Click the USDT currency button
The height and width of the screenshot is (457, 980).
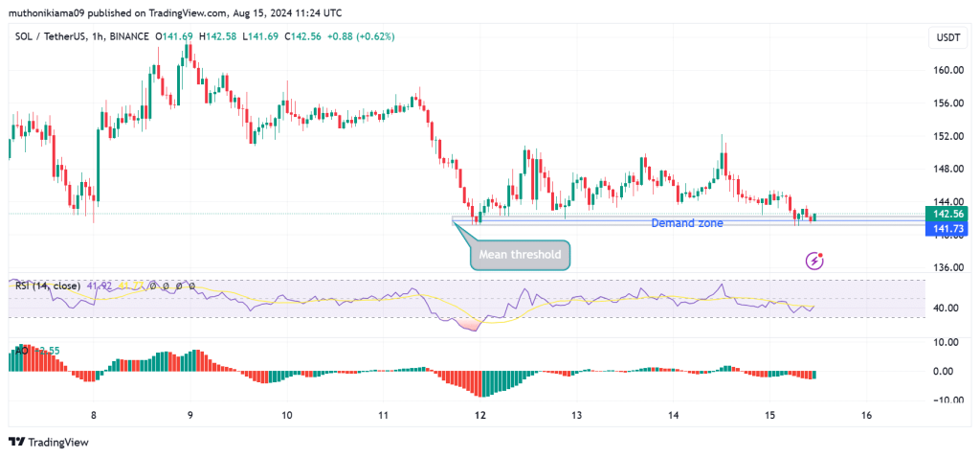[x=947, y=37]
